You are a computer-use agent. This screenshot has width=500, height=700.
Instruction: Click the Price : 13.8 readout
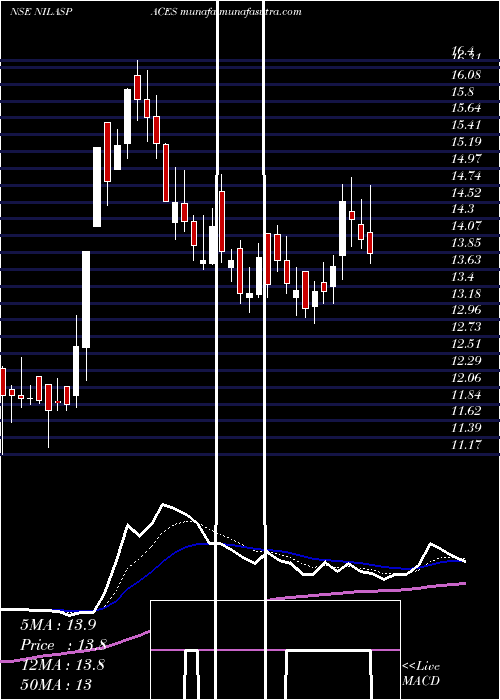pos(63,645)
